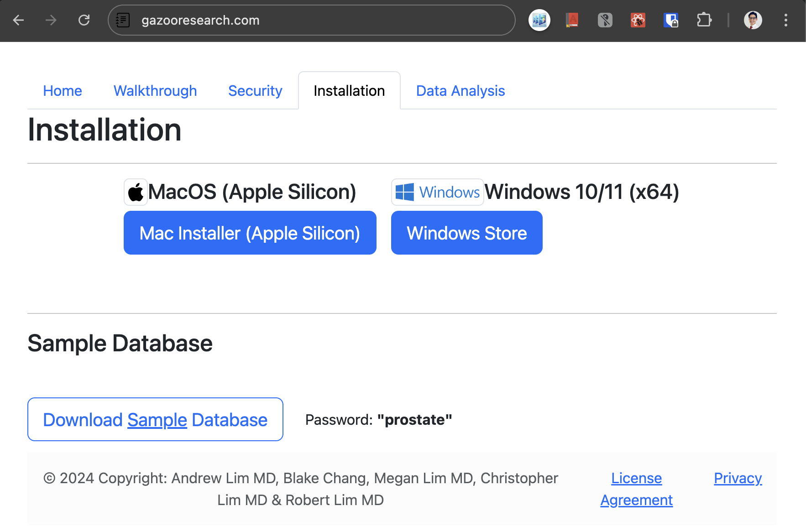The width and height of the screenshot is (806, 532).
Task: Switch to the Home tab
Action: pyautogui.click(x=63, y=91)
